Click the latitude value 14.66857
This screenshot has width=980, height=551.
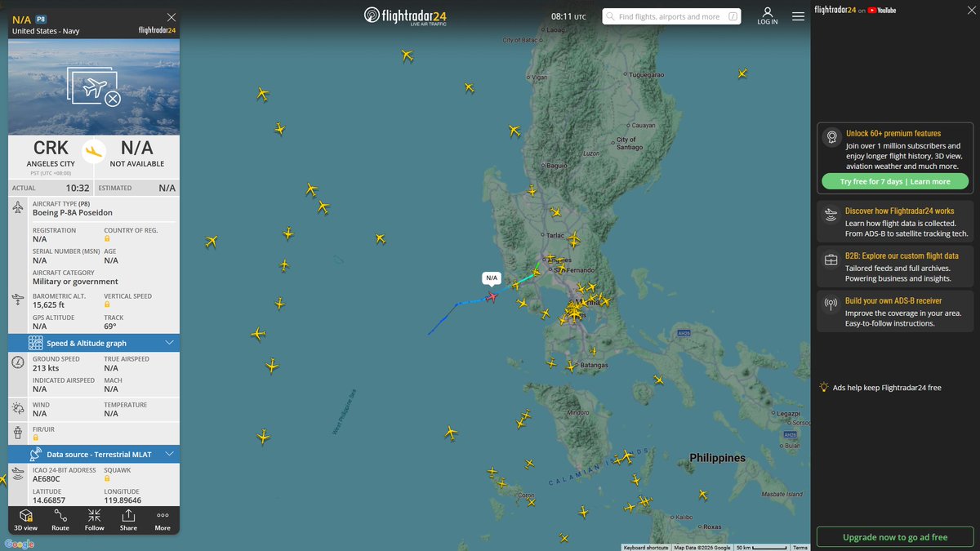coord(49,500)
